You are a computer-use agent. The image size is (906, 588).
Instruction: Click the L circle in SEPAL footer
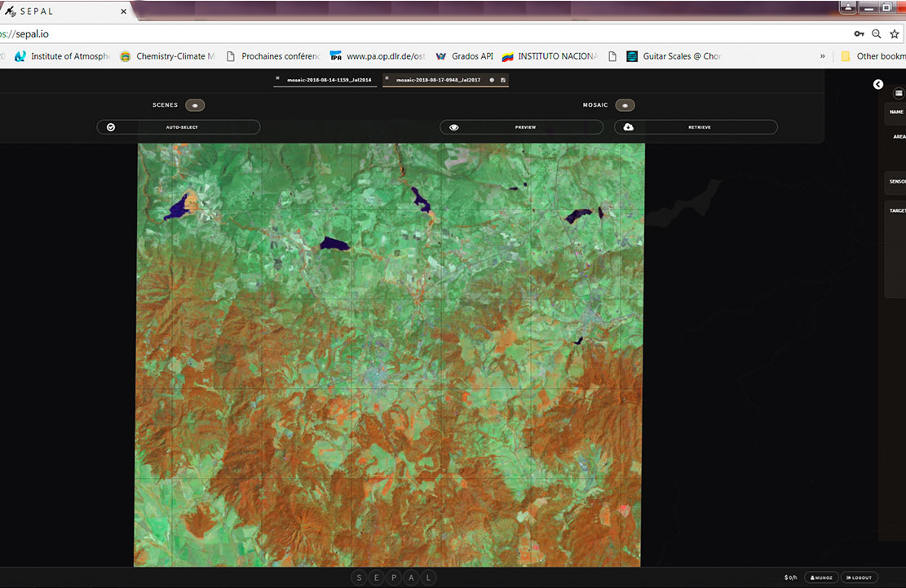[x=429, y=577]
